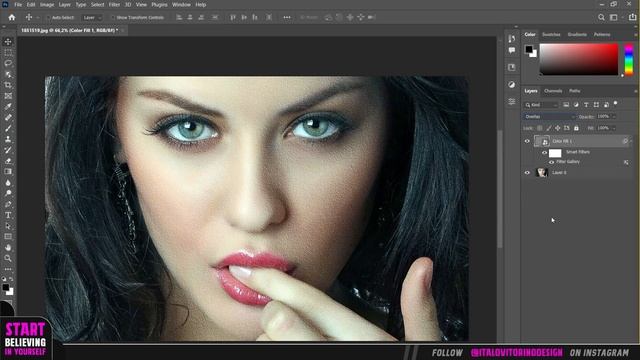Toggle the Auto-Select checkbox

pyautogui.click(x=48, y=18)
